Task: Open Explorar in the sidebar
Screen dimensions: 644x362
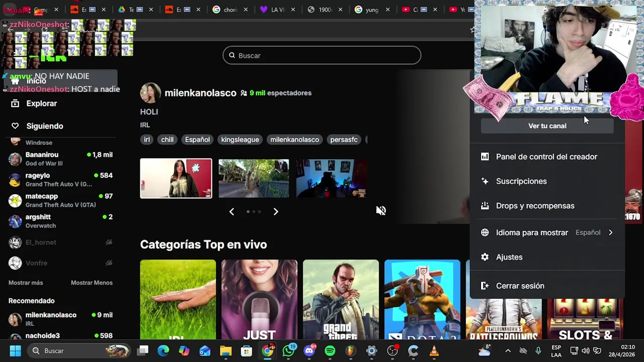Action: coord(41,104)
